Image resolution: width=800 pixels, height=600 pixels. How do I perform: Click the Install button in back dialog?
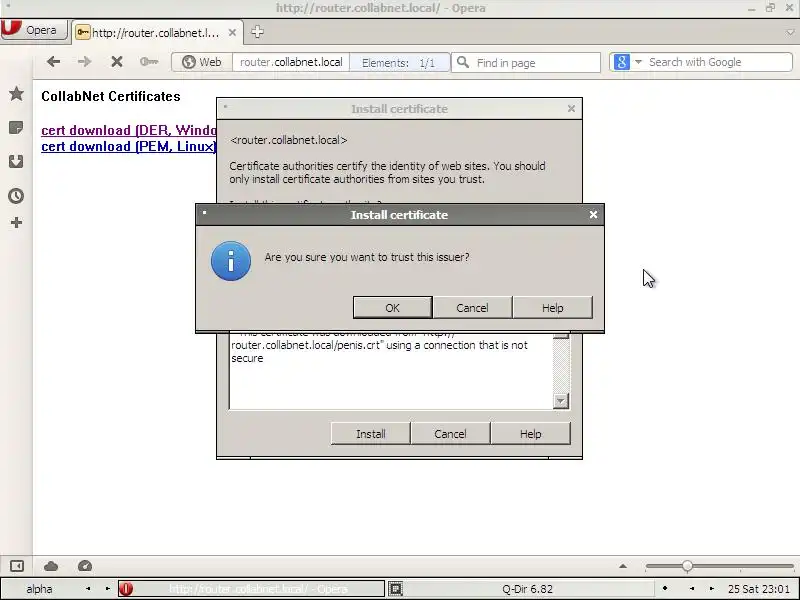coord(370,434)
